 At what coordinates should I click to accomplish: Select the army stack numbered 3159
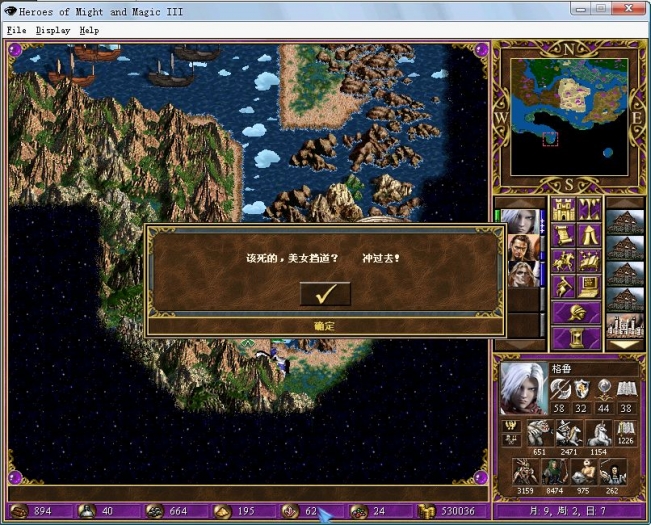tap(525, 472)
